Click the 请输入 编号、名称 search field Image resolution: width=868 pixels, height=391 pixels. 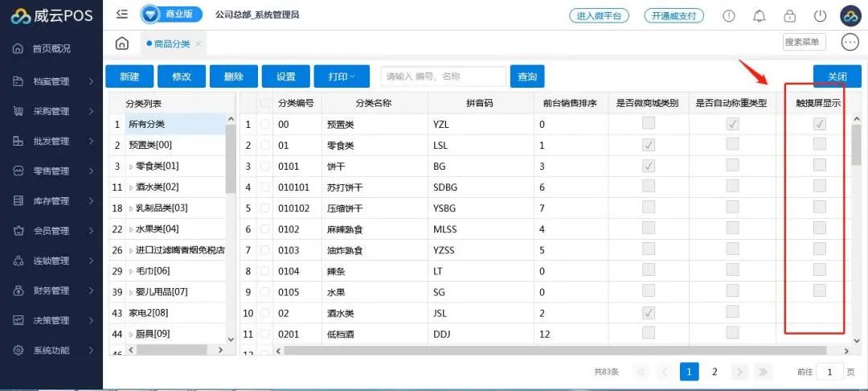point(443,76)
